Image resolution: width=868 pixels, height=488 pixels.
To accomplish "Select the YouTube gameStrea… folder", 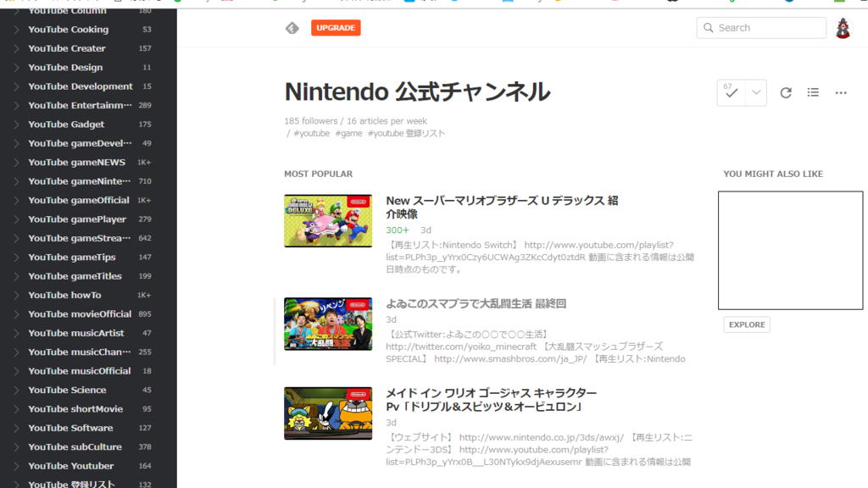I will (80, 238).
